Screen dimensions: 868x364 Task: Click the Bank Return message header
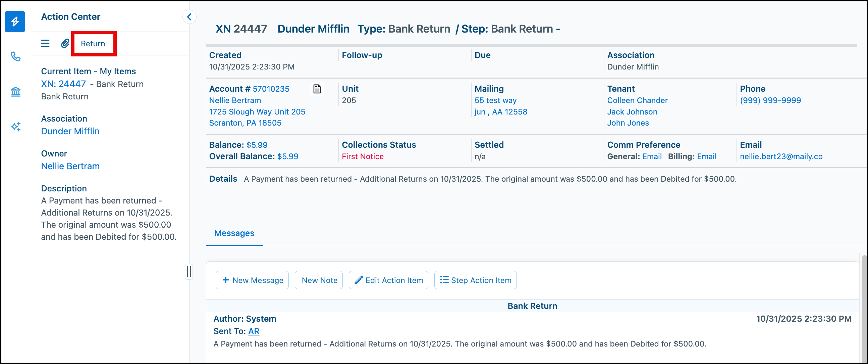click(532, 306)
